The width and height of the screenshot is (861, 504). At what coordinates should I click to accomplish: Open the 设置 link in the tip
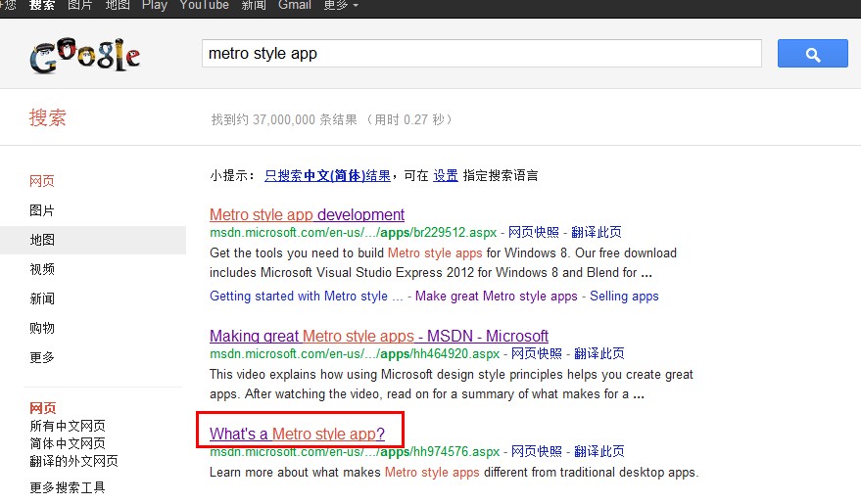446,175
